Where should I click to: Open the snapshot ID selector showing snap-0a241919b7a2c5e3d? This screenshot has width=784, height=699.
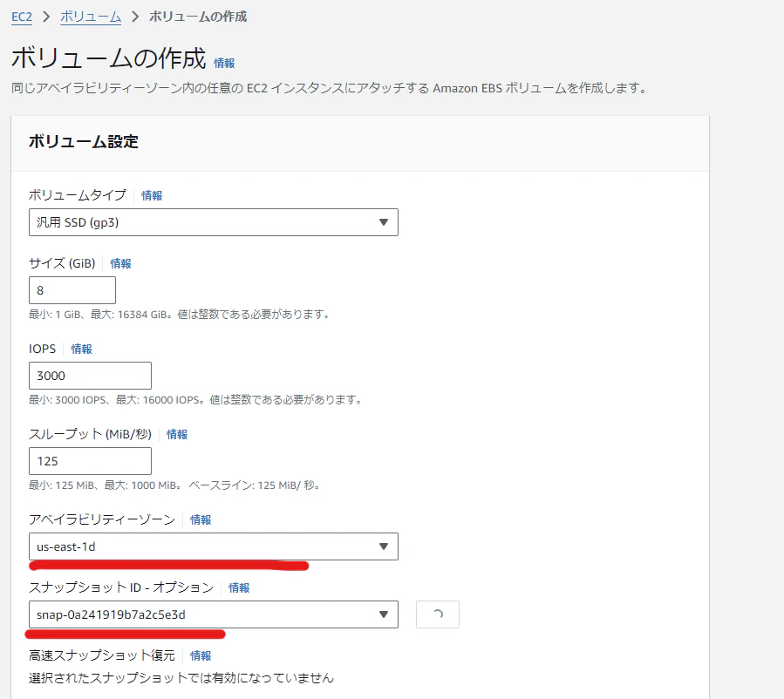214,614
